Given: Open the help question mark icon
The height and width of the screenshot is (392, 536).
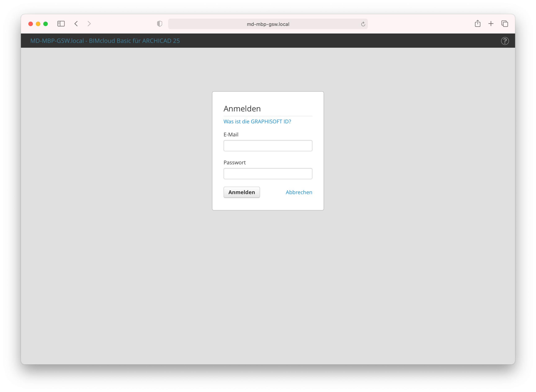Looking at the screenshot, I should coord(505,41).
